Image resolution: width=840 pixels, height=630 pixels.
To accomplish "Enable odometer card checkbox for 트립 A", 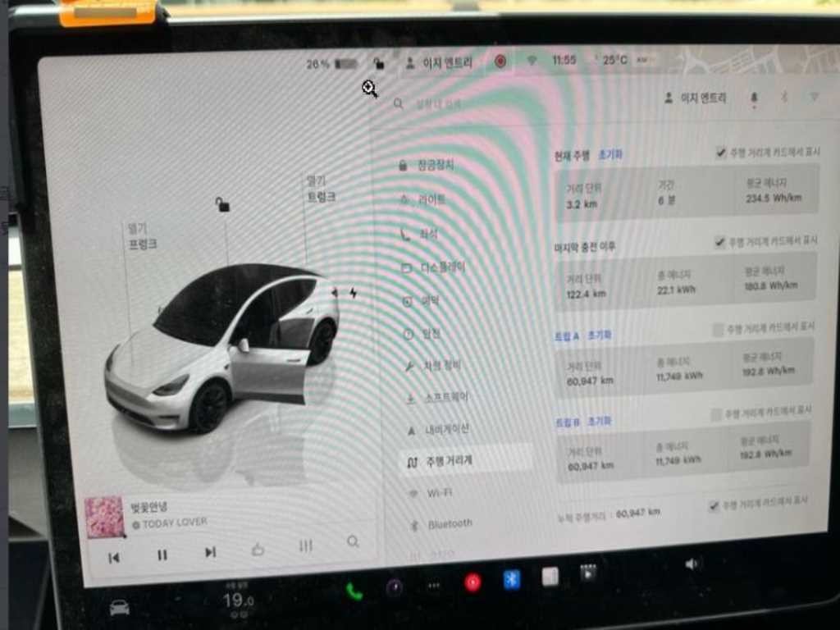I will pos(718,330).
